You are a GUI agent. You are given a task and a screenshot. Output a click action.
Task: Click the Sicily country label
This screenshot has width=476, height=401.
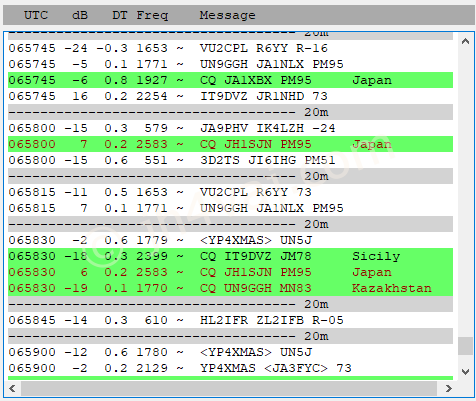[x=376, y=257]
